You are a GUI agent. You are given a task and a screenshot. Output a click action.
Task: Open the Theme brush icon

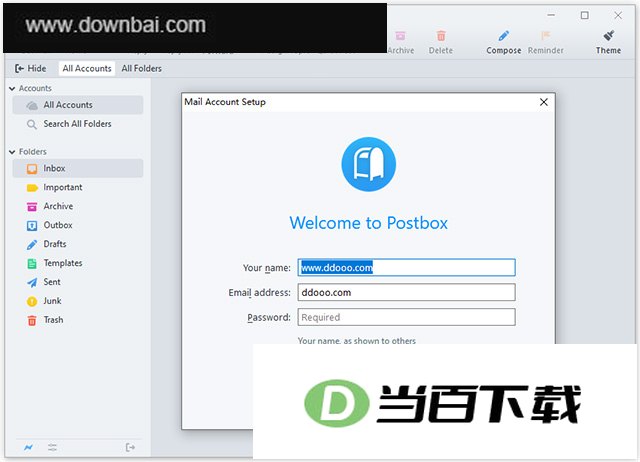609,36
